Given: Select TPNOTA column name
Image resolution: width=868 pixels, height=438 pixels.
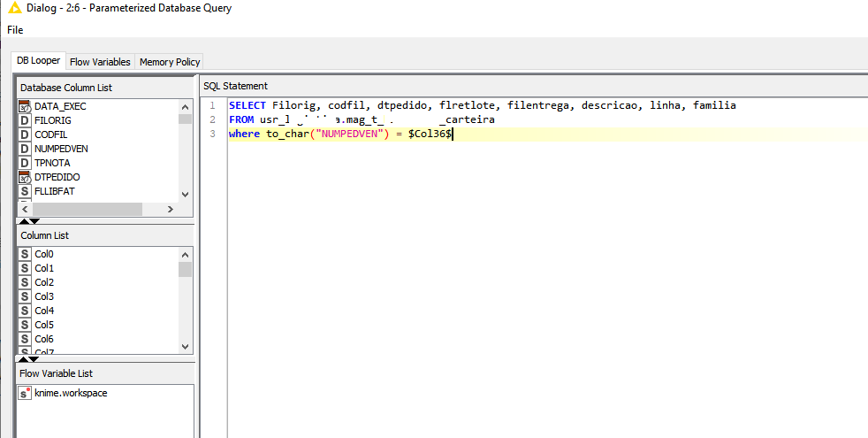Looking at the screenshot, I should [x=52, y=163].
